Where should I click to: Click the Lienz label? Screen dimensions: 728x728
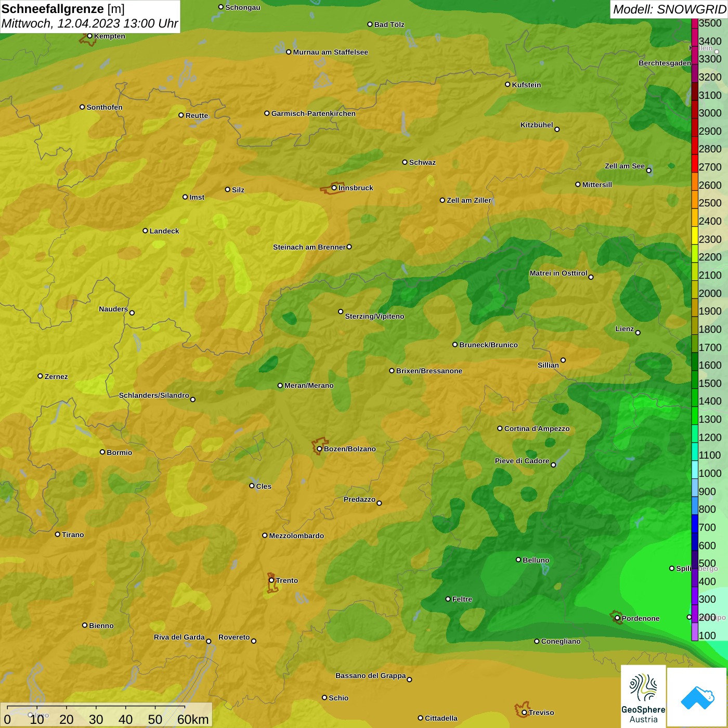coord(625,329)
